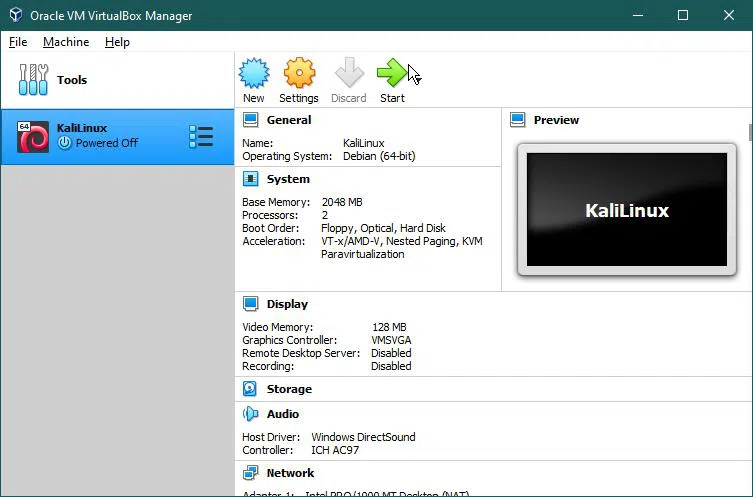This screenshot has height=497, width=753.
Task: Open the Audio settings header link
Action: pos(283,414)
